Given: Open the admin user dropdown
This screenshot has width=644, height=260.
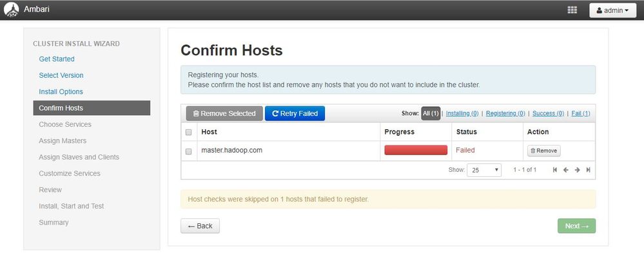Looking at the screenshot, I should 612,10.
